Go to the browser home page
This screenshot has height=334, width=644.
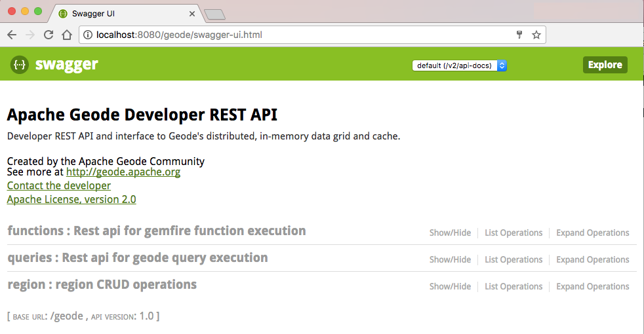66,35
